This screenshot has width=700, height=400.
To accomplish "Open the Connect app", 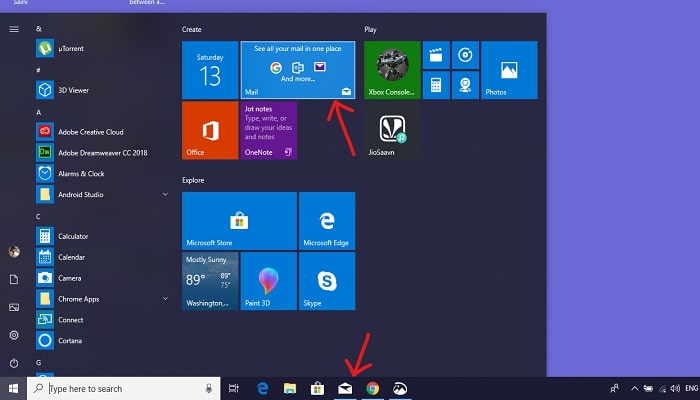I will coord(103,320).
